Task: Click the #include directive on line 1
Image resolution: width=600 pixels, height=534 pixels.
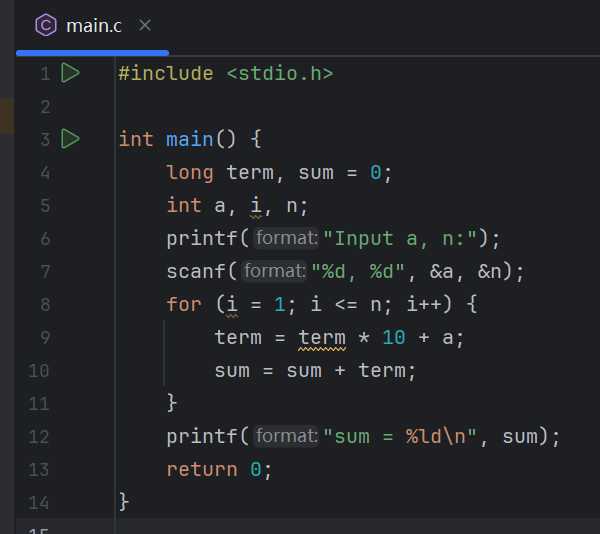Action: pos(165,73)
